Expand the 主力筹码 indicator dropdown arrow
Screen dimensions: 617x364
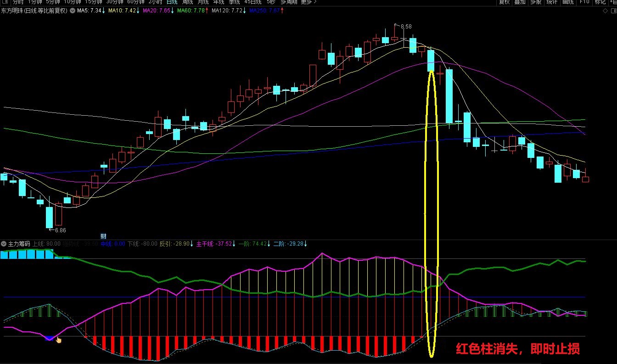pyautogui.click(x=4, y=244)
